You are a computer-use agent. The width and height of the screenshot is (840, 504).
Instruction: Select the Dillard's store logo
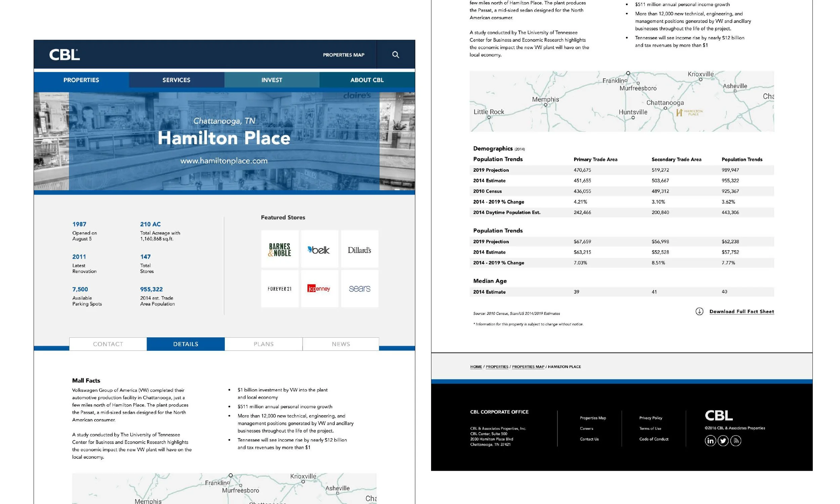360,249
